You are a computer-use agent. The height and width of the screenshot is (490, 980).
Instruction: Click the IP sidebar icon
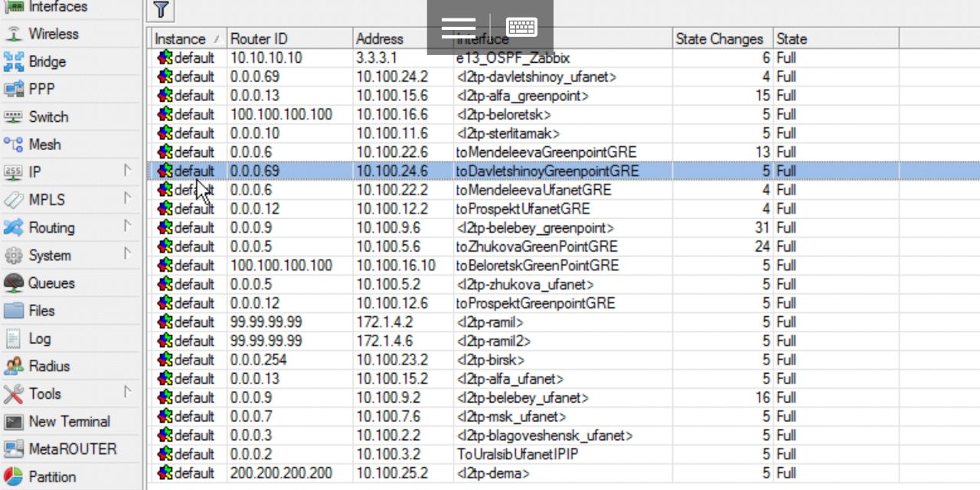click(x=13, y=172)
